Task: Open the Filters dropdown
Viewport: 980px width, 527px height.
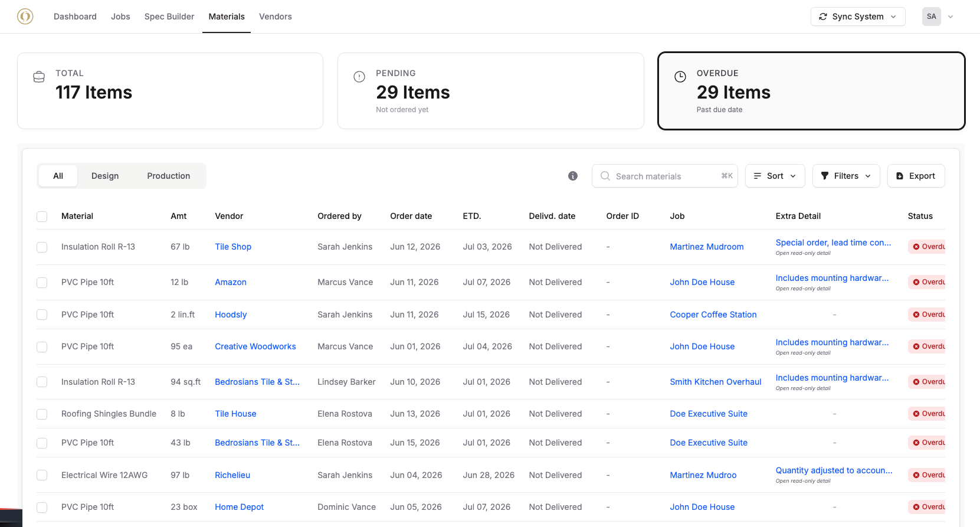Action: tap(846, 176)
